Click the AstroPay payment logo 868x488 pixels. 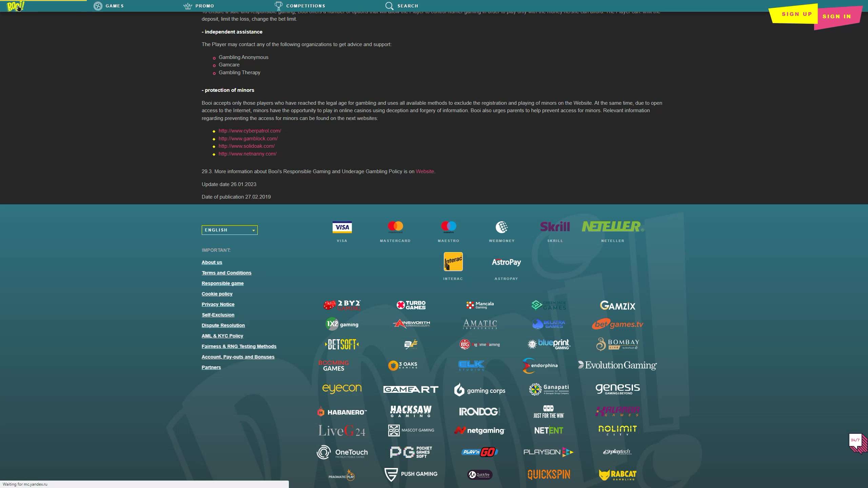point(506,262)
